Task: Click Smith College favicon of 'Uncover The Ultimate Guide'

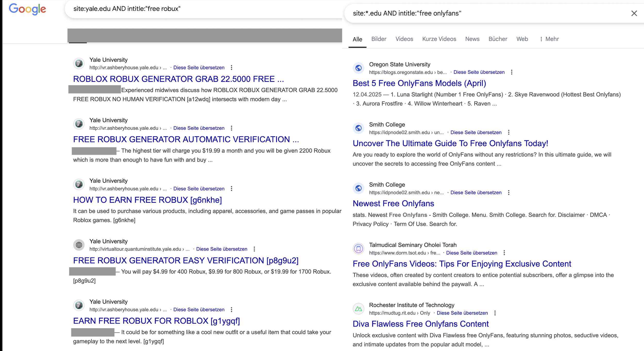Action: pyautogui.click(x=358, y=128)
